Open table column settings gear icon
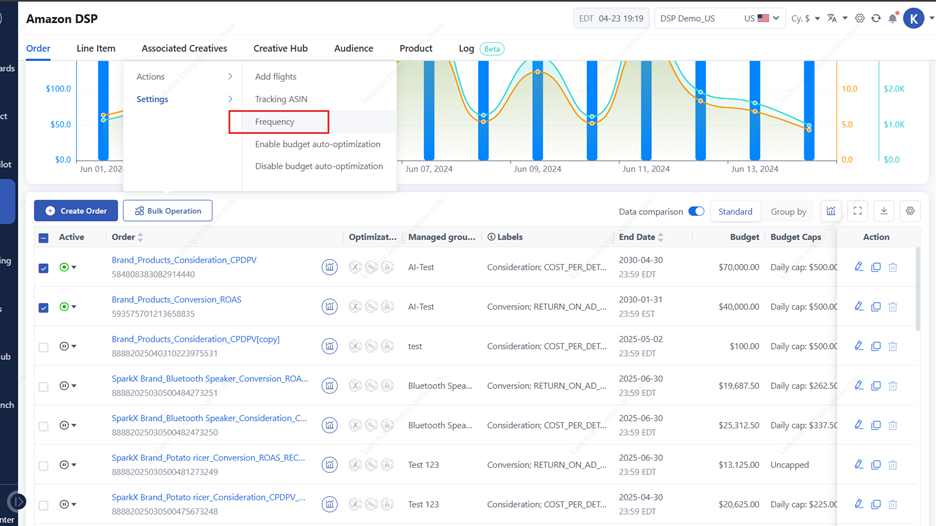Image resolution: width=936 pixels, height=526 pixels. pos(910,211)
